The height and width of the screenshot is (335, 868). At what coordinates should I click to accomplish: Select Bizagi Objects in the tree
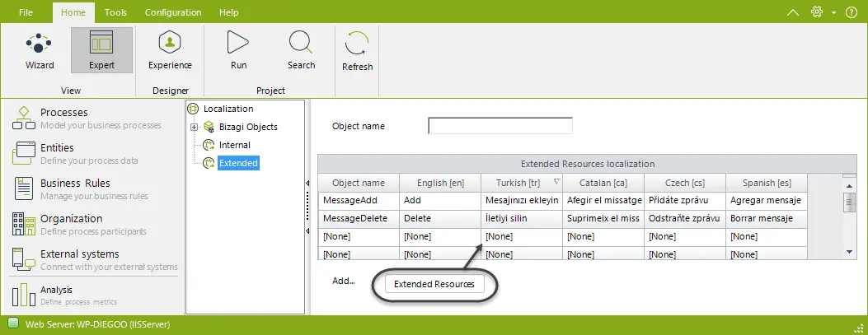click(x=248, y=127)
